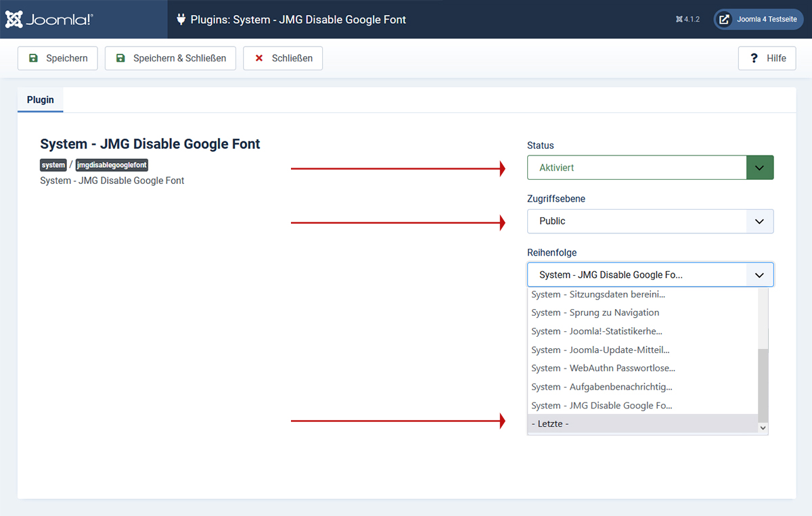Select System - Joomla-Update-Mitteil... option
812x516 pixels.
pyautogui.click(x=643, y=350)
